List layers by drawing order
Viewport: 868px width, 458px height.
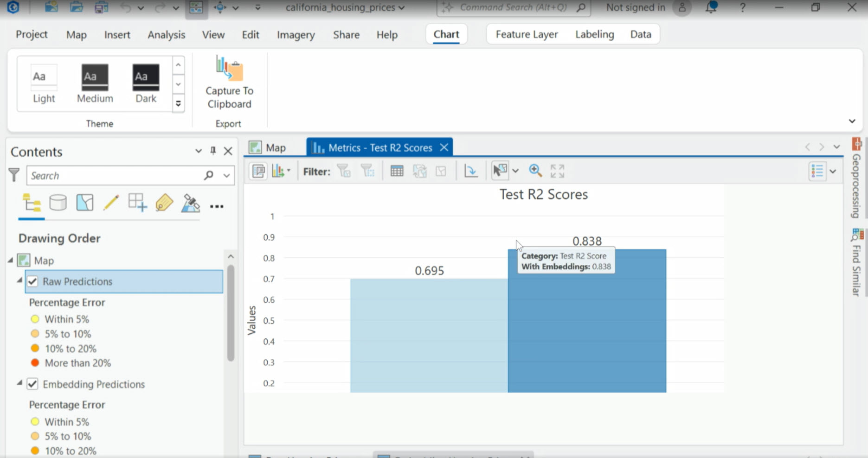coord(32,204)
